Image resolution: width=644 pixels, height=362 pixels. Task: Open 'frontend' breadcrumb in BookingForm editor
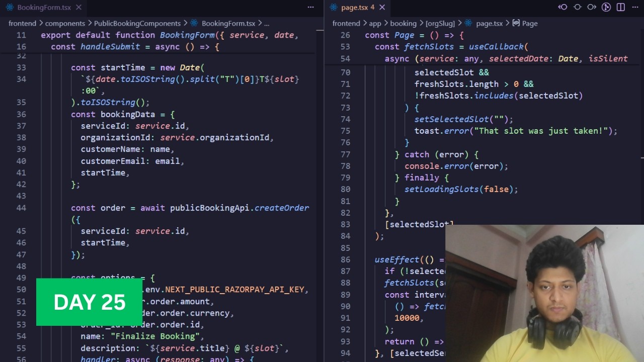click(x=22, y=23)
